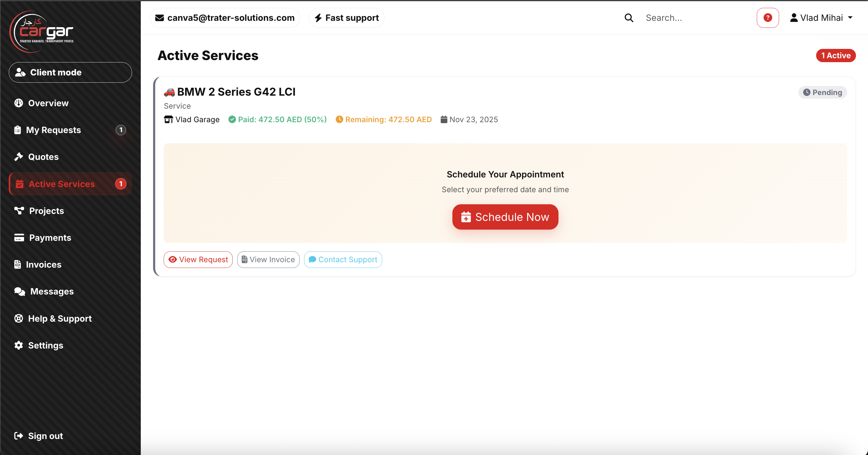Click the Help & Support lifebuoy icon

[x=19, y=318]
